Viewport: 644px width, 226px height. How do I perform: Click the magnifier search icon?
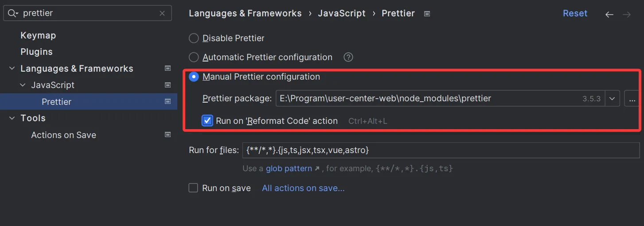click(x=12, y=13)
